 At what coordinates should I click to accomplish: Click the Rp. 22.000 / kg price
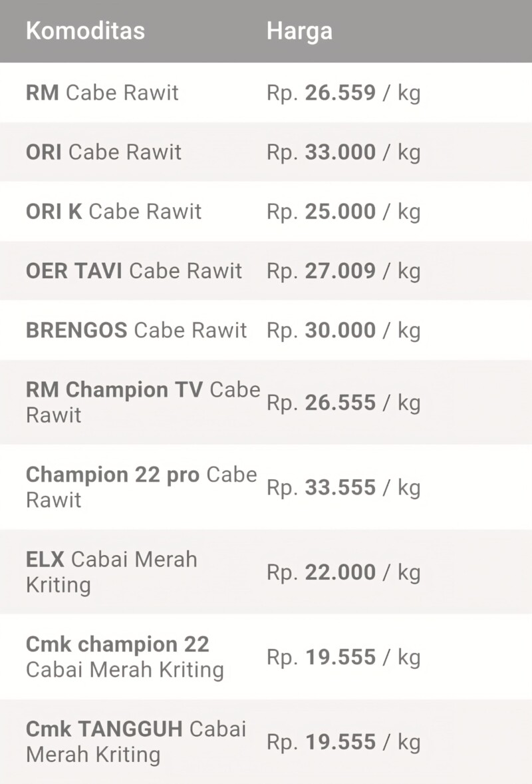(x=344, y=573)
